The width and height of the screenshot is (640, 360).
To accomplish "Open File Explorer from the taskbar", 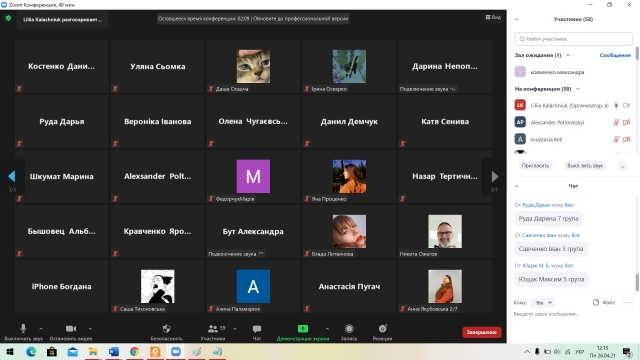I will (93, 351).
